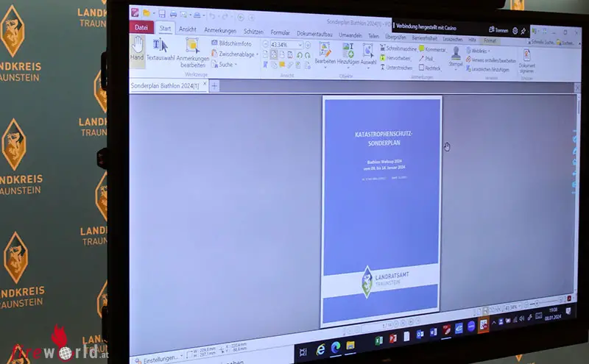Activate the Textauswahl tool
This screenshot has width=589, height=364.
(x=160, y=50)
